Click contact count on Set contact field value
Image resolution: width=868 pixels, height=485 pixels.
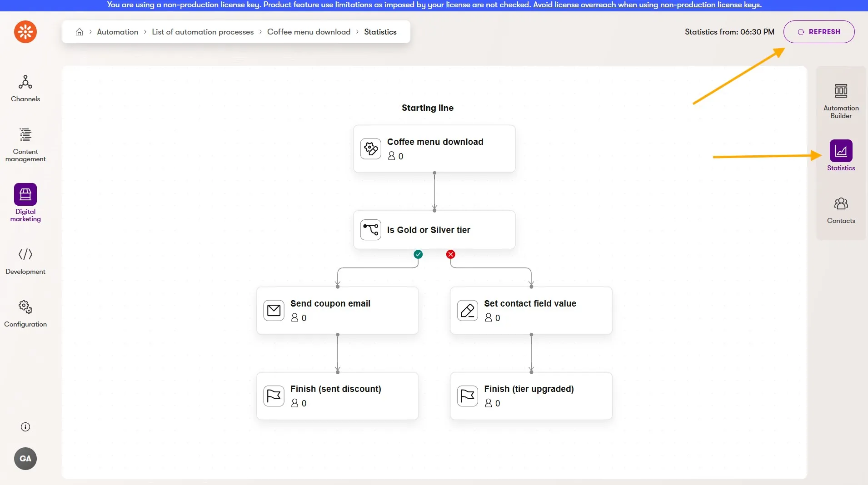click(492, 318)
